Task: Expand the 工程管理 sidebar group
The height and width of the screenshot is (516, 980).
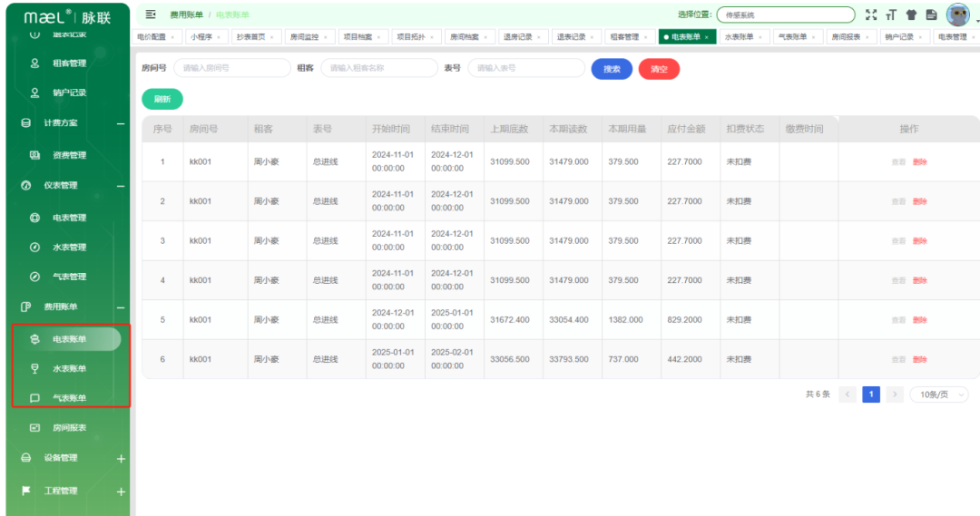Action: 121,492
